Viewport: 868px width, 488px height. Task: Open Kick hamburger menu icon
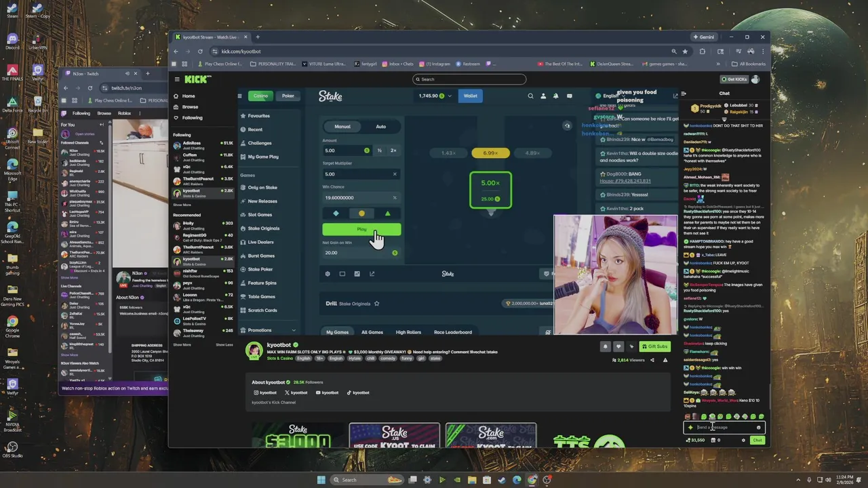(177, 79)
